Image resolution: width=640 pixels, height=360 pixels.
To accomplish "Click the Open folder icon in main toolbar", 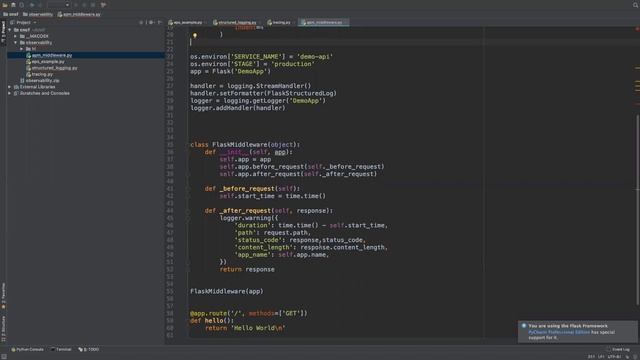I will 5,5.
